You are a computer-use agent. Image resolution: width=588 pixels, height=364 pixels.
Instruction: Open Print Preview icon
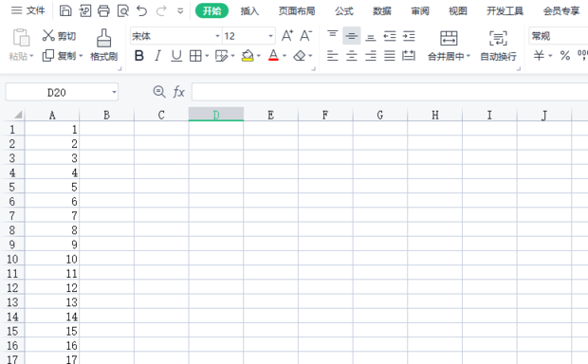pos(122,10)
